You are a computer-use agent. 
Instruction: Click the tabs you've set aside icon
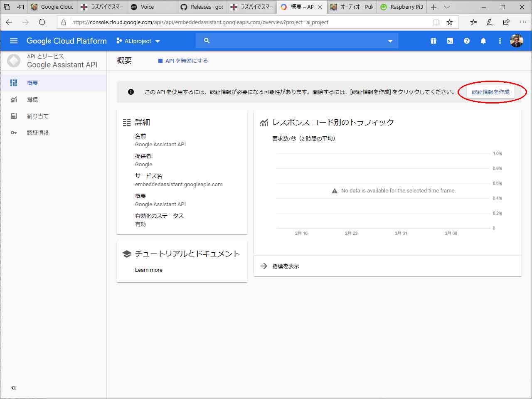click(7, 7)
